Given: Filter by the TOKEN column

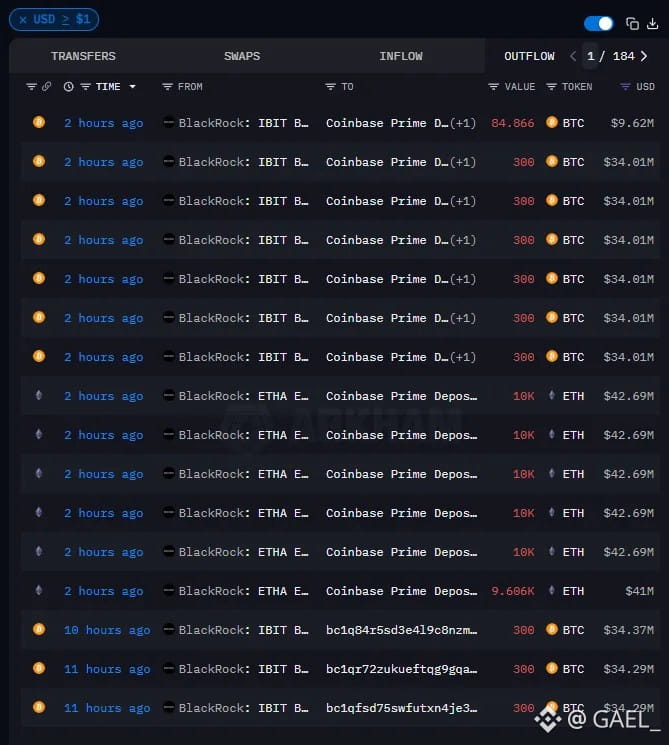Looking at the screenshot, I should click(x=551, y=86).
